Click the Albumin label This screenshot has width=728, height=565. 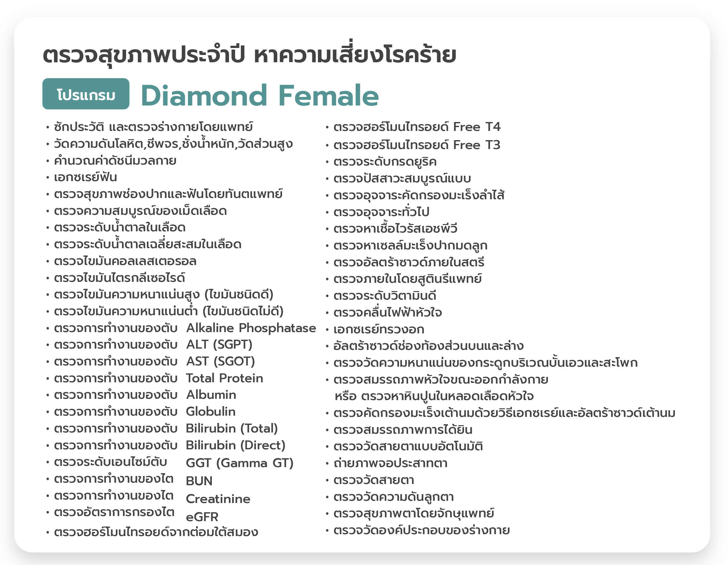(x=211, y=395)
